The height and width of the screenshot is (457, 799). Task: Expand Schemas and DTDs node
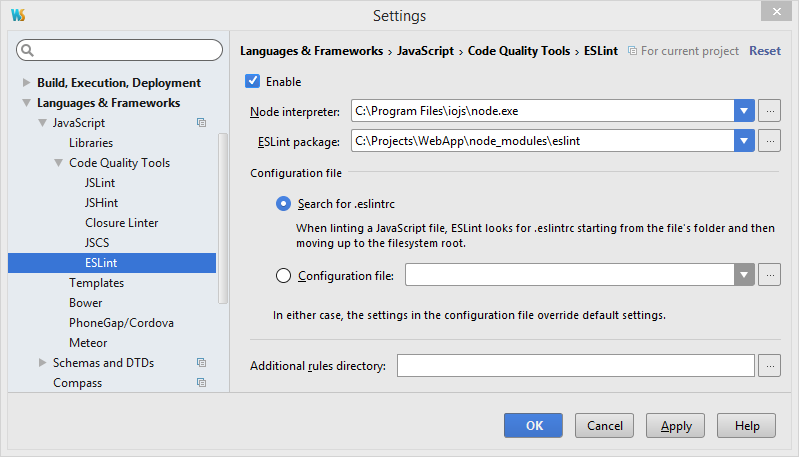(43, 363)
